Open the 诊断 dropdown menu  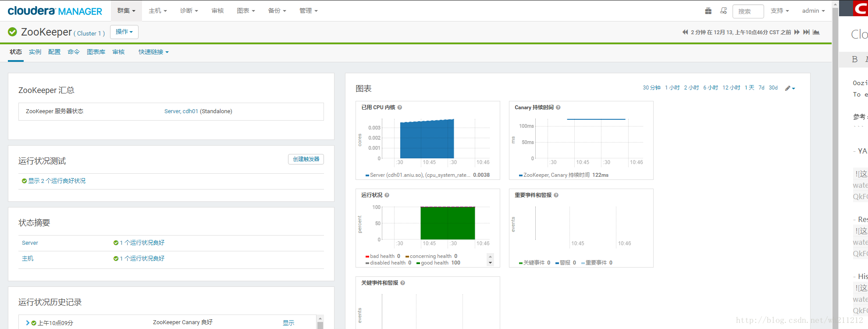pyautogui.click(x=189, y=11)
